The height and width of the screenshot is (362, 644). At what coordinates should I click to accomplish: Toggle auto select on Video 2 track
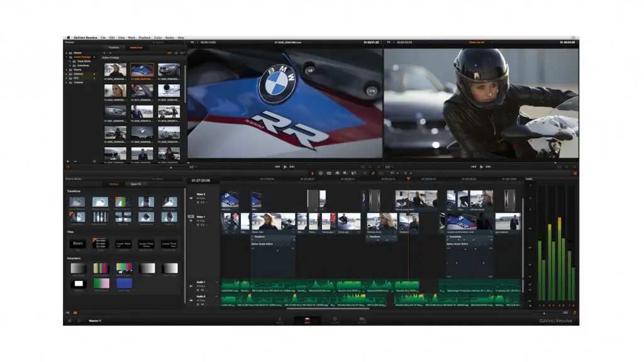[198, 202]
